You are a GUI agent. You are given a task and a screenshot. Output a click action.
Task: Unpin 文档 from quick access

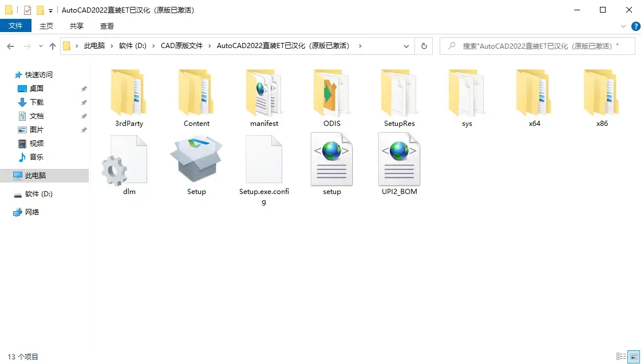(x=84, y=116)
